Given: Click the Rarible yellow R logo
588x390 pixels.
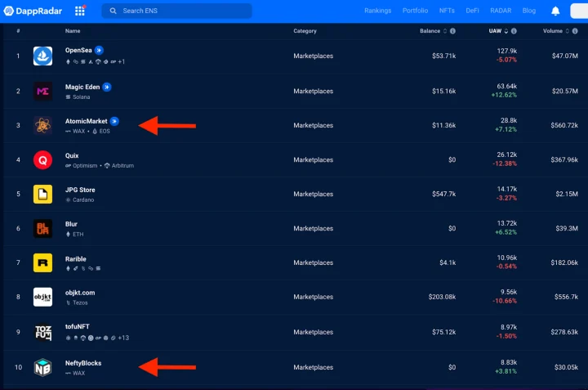Looking at the screenshot, I should click(x=42, y=263).
